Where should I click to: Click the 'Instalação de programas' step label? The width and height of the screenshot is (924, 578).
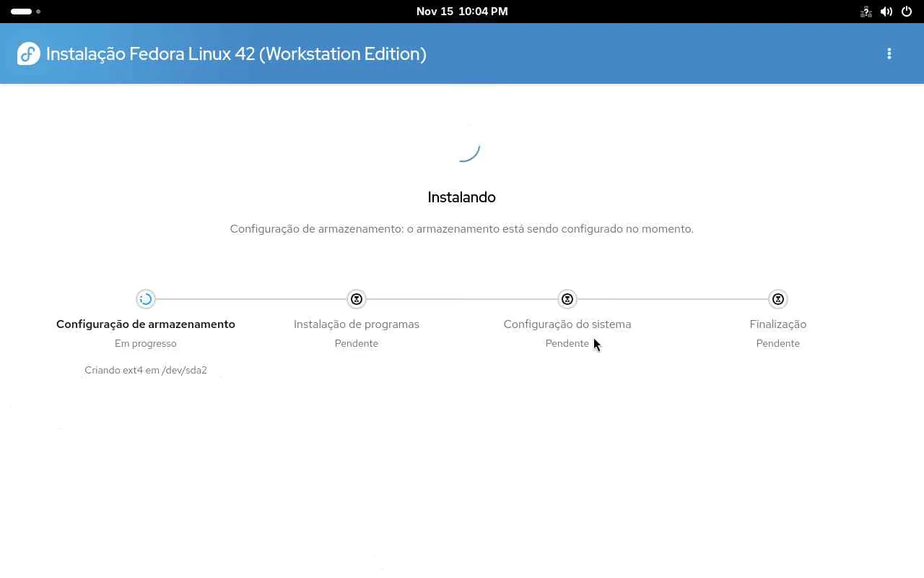[357, 324]
